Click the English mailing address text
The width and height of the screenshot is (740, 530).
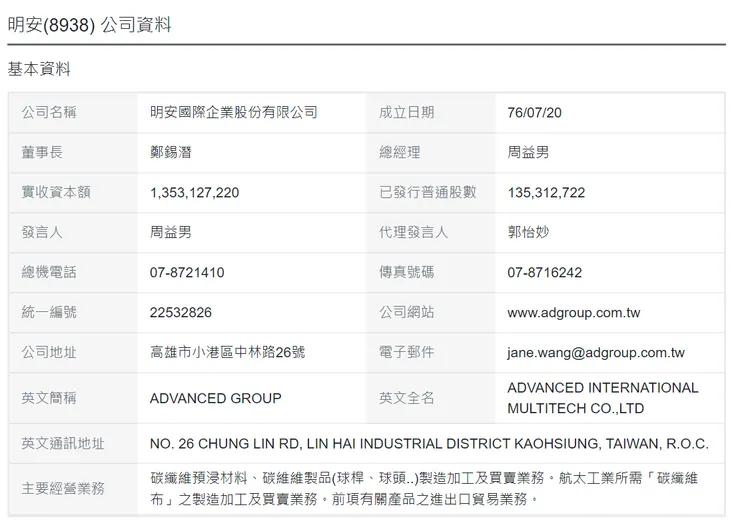[429, 444]
